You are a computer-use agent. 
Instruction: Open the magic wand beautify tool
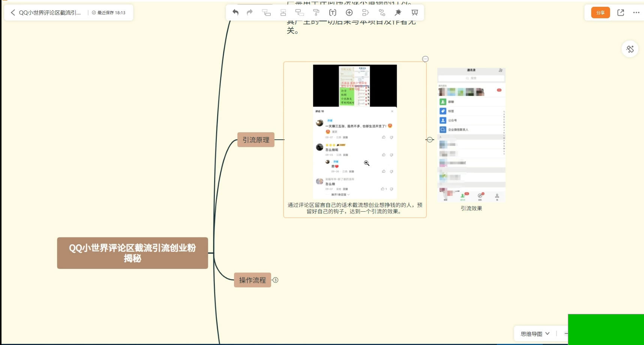click(398, 12)
